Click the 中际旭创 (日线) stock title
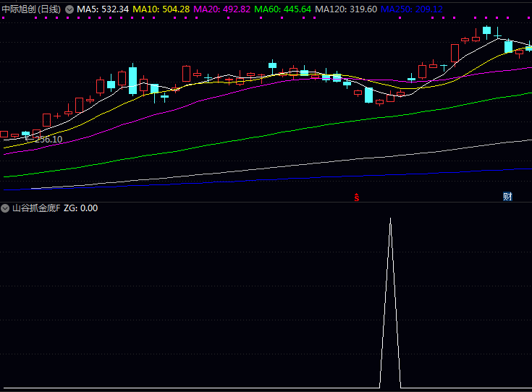The width and height of the screenshot is (532, 392). (x=31, y=9)
